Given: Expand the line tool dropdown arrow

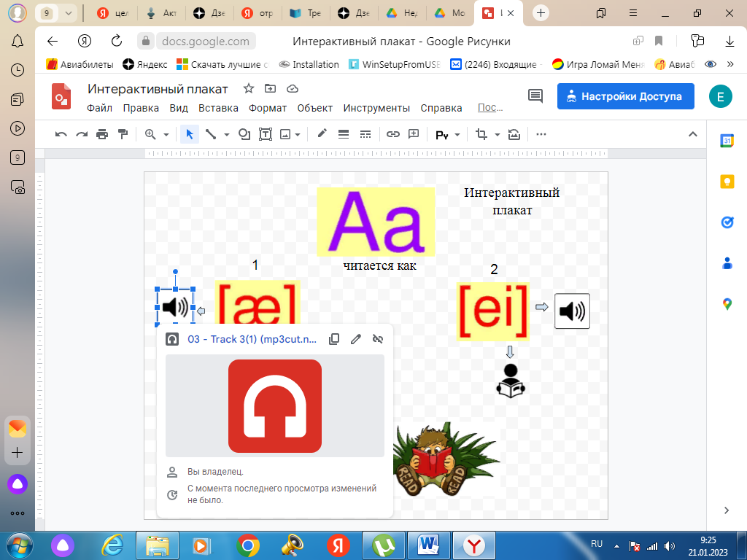Looking at the screenshot, I should [x=226, y=135].
